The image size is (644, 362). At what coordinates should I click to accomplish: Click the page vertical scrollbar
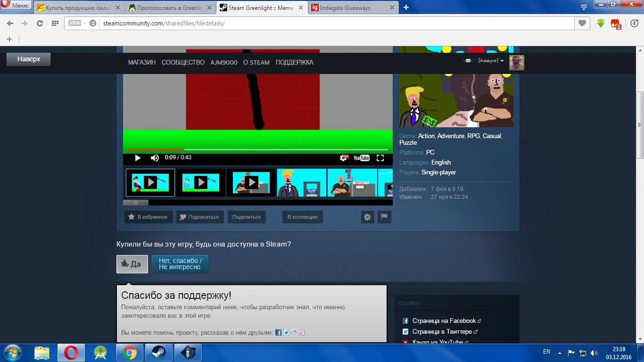point(640,125)
